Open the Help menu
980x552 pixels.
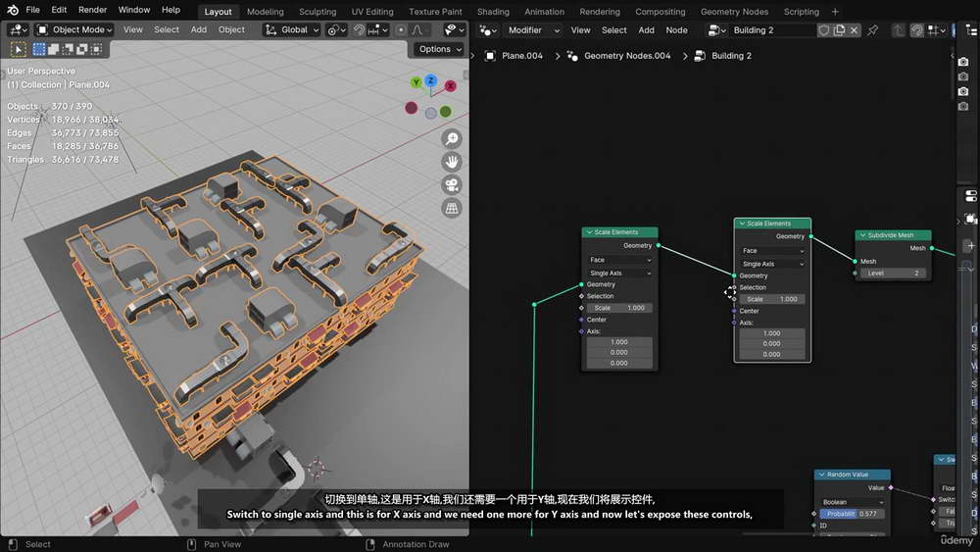click(171, 10)
